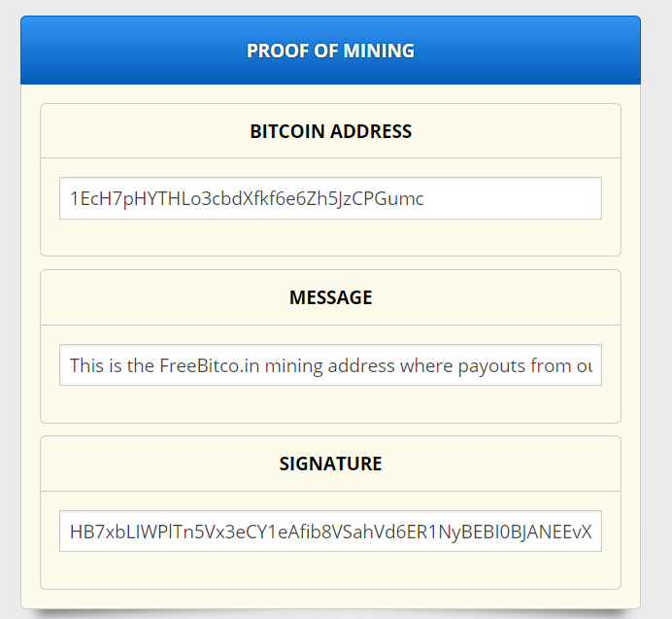The width and height of the screenshot is (672, 619).
Task: Click the MESSAGE section heading
Action: pyautogui.click(x=330, y=297)
